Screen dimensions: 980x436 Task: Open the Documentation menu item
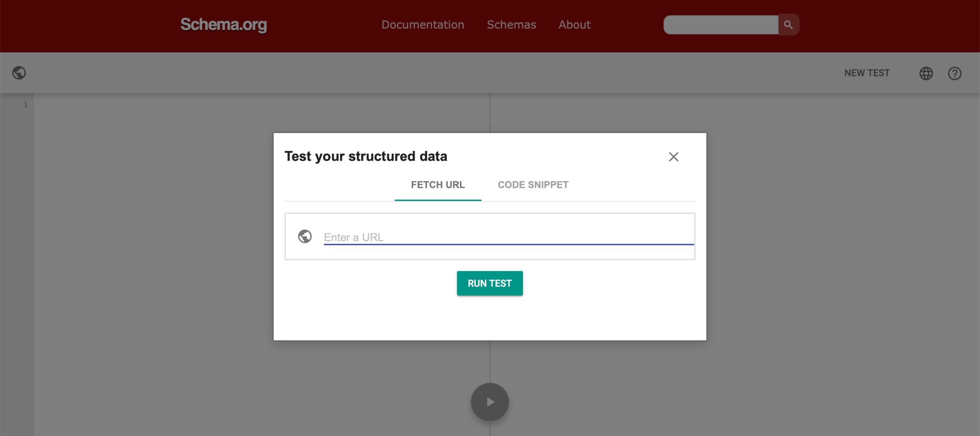(423, 24)
